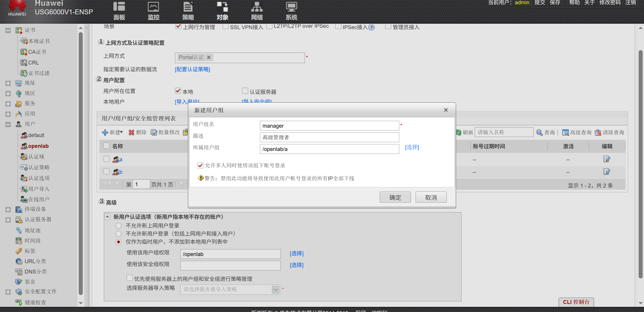This screenshot has height=312, width=644.
Task: Open the 选择服务器导入策略 dropdown
Action: pyautogui.click(x=275, y=289)
